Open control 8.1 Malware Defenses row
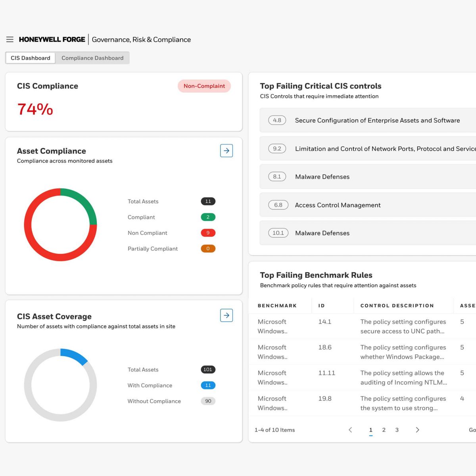Viewport: 476px width, 476px height. tap(368, 177)
